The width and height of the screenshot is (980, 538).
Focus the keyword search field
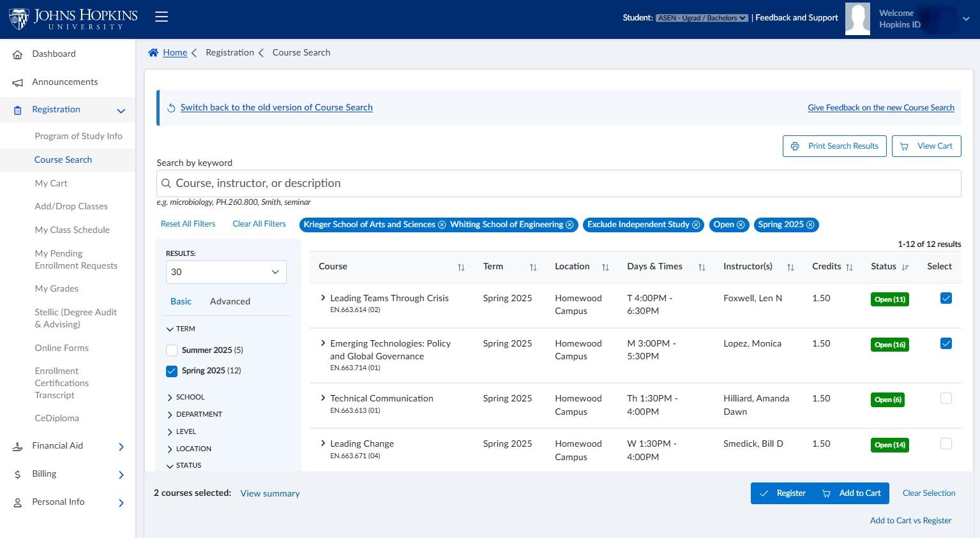pos(559,183)
